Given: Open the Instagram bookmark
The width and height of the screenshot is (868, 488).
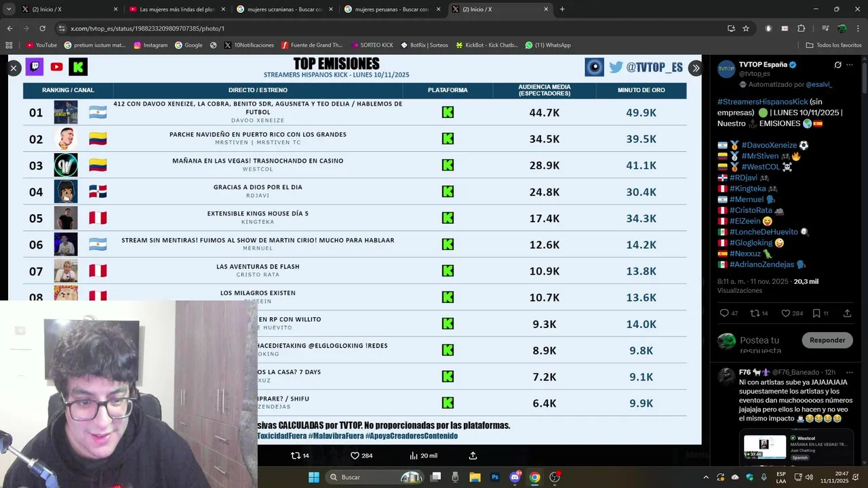Looking at the screenshot, I should [151, 45].
